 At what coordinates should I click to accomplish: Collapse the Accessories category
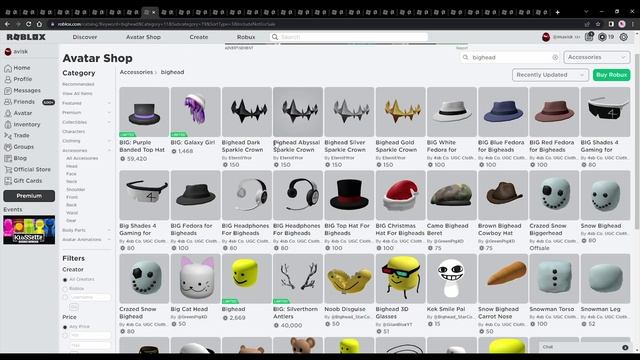[x=109, y=150]
